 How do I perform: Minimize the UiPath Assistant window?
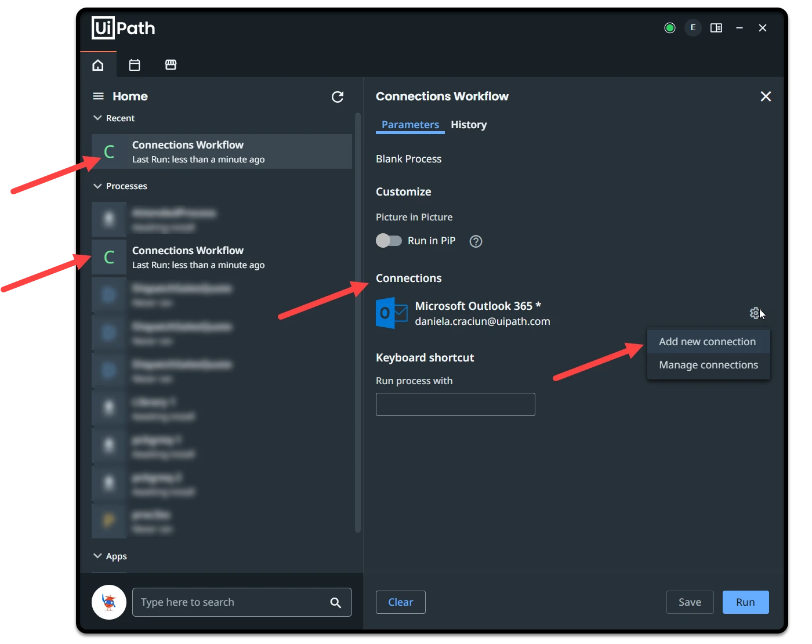(x=739, y=28)
